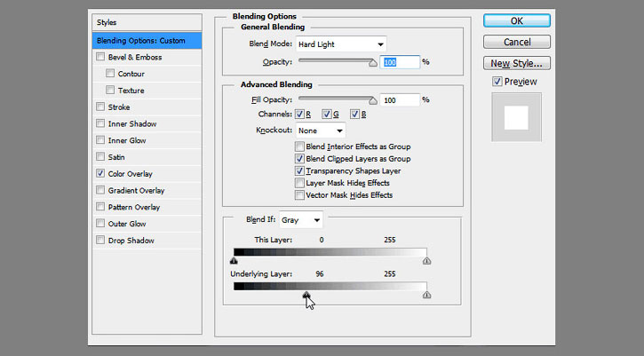The width and height of the screenshot is (644, 356).
Task: Click the Fill Opacity slider thumb
Action: tap(372, 100)
